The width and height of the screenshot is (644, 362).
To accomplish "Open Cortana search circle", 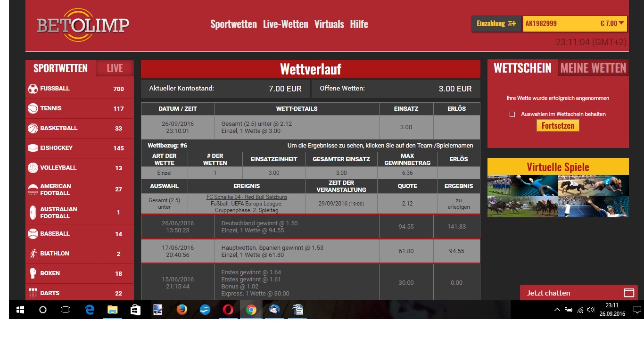I will click(x=43, y=310).
